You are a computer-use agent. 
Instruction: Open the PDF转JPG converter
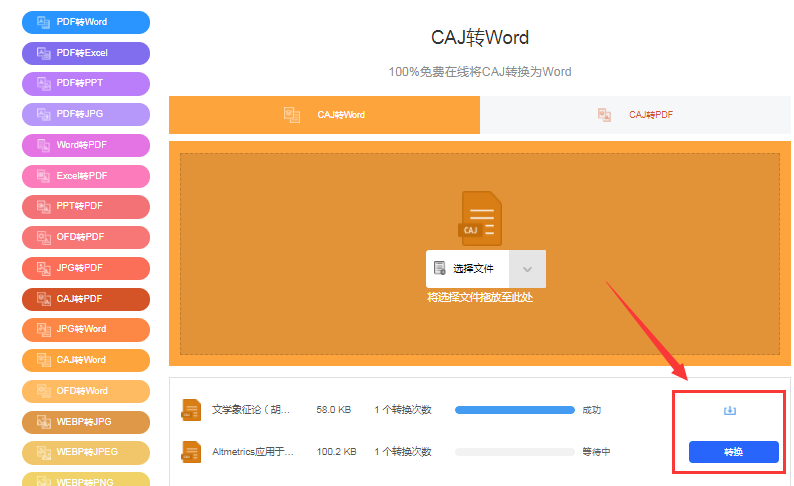coord(86,114)
